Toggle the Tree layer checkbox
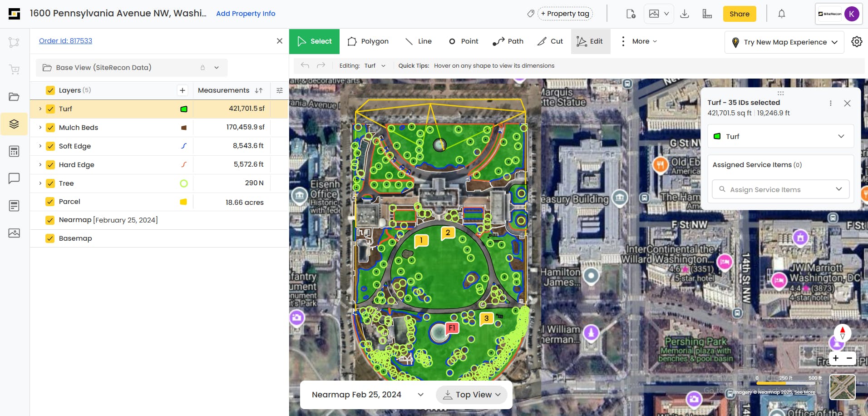This screenshot has width=868, height=416. pyautogui.click(x=50, y=183)
